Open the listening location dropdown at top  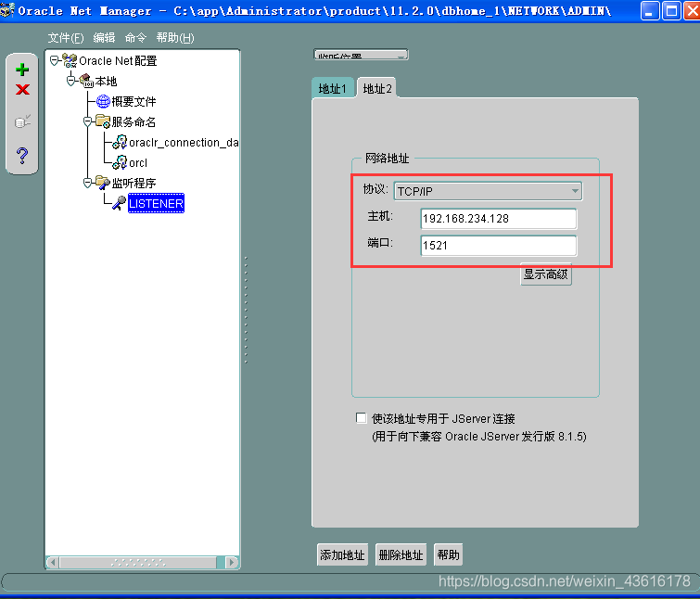[361, 56]
